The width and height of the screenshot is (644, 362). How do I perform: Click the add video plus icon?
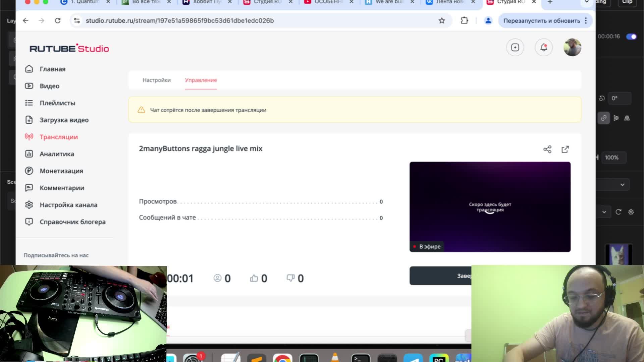click(515, 47)
